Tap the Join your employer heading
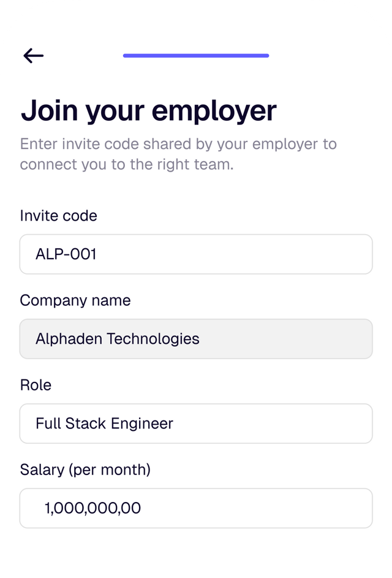392x578 pixels. [x=149, y=110]
